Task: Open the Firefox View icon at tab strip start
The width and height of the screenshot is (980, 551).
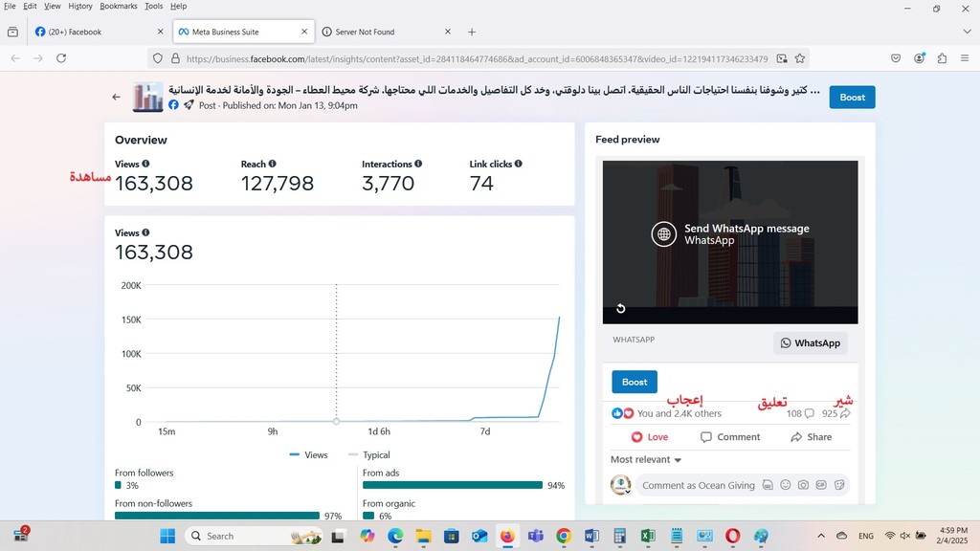Action: point(12,32)
